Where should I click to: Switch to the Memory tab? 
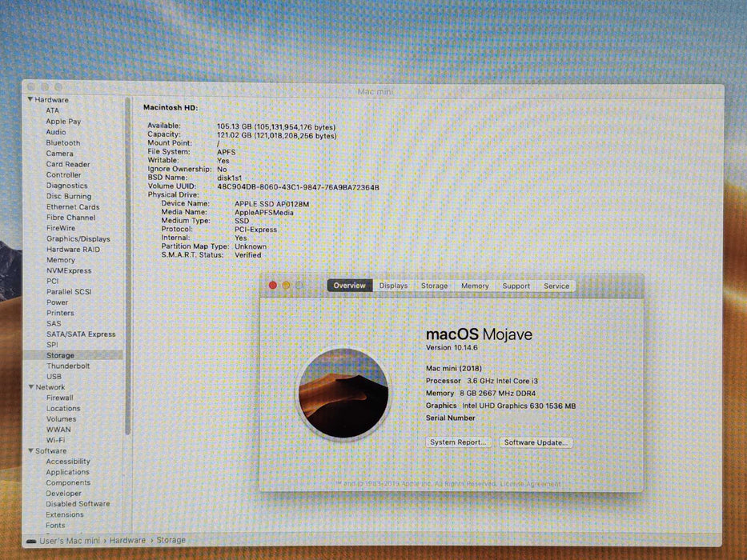pyautogui.click(x=475, y=286)
